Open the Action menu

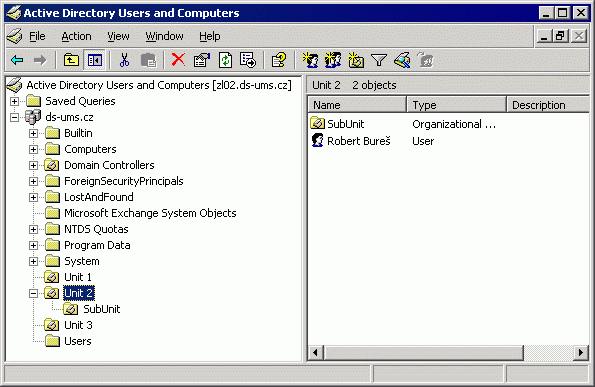(x=76, y=36)
